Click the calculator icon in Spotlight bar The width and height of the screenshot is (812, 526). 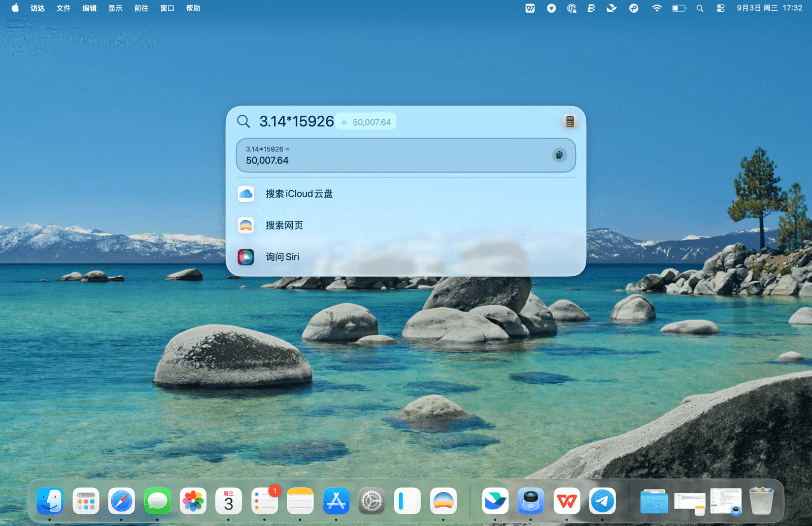[x=569, y=122]
